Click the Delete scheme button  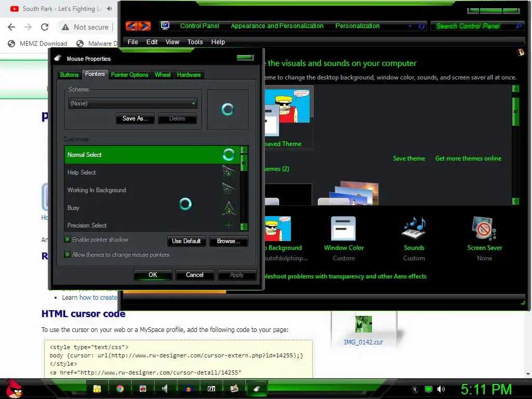(x=177, y=118)
